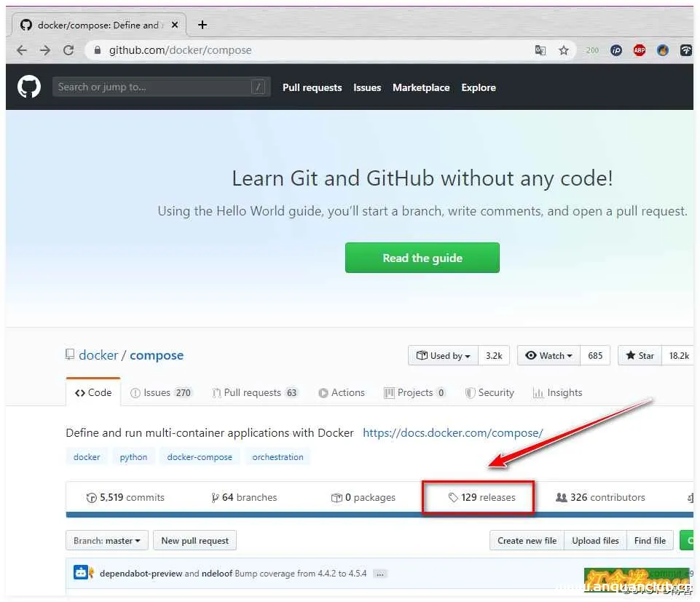Image resolution: width=700 pixels, height=602 pixels.
Task: Click the tag icon beside 129 releases
Action: coord(453,497)
